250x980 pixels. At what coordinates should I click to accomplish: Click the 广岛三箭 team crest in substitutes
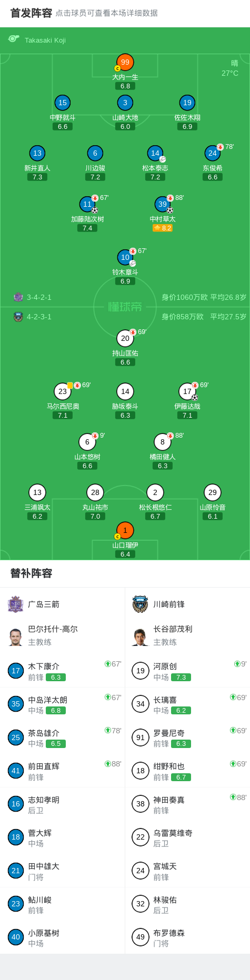tap(15, 604)
